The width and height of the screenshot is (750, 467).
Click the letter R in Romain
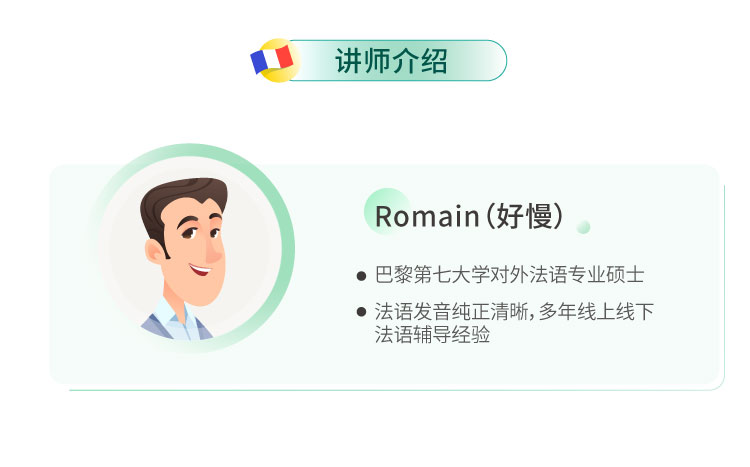[383, 216]
